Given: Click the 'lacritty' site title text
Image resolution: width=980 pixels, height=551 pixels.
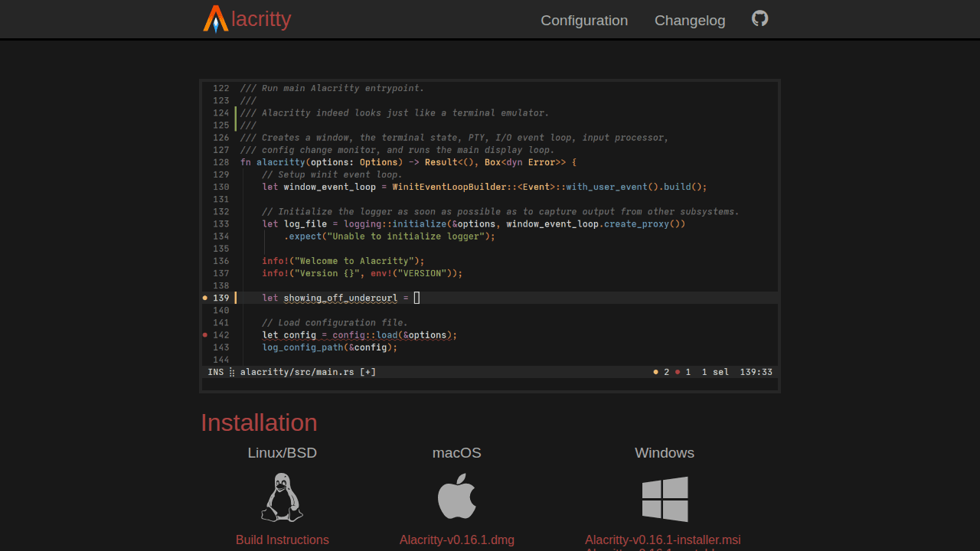Looking at the screenshot, I should point(261,19).
